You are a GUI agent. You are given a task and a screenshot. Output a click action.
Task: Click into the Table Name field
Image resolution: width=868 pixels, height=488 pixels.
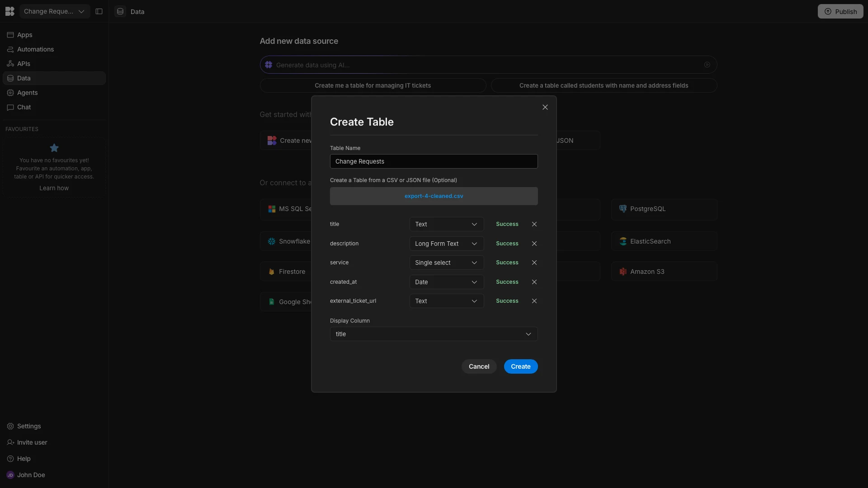[x=433, y=161]
